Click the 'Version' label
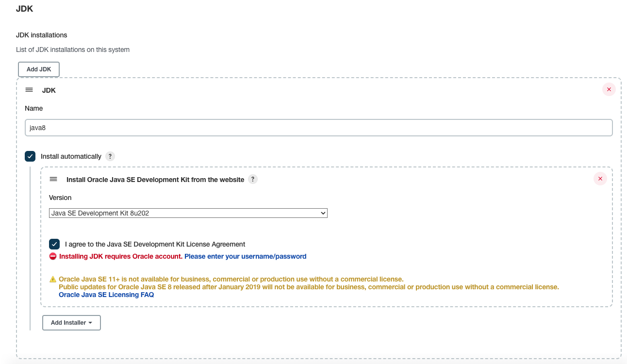The width and height of the screenshot is (627, 364). coord(60,198)
